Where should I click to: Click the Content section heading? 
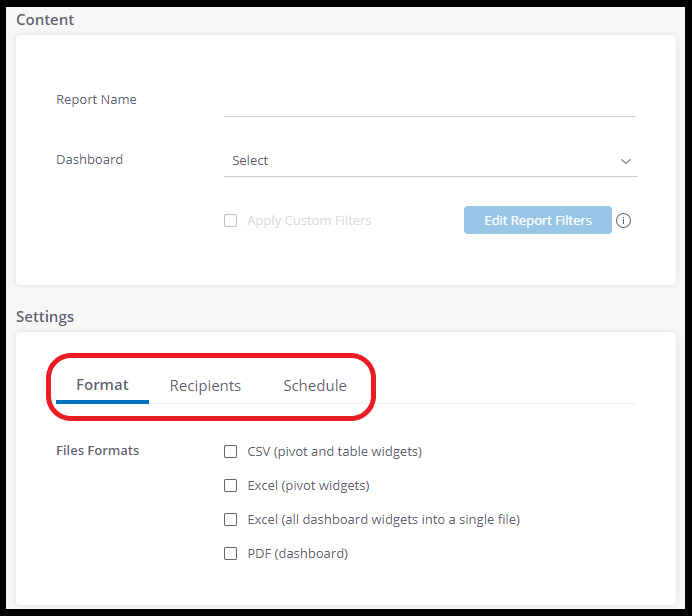point(45,20)
